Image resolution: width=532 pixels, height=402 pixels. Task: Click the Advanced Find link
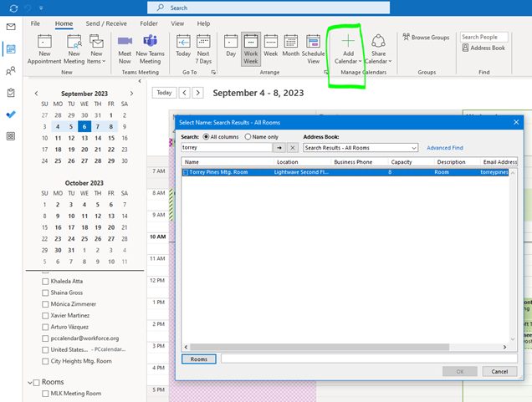click(x=444, y=148)
